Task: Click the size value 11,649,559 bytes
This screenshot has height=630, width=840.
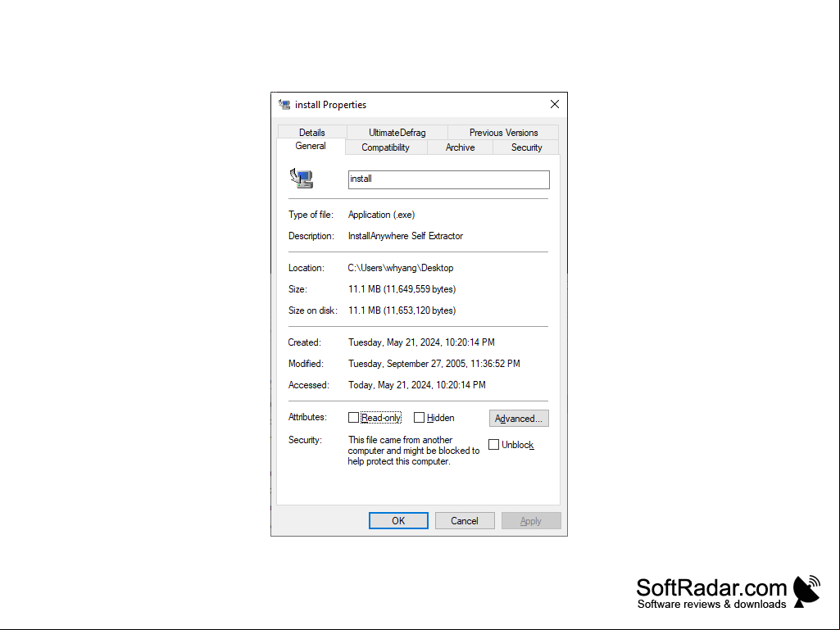Action: 402,289
